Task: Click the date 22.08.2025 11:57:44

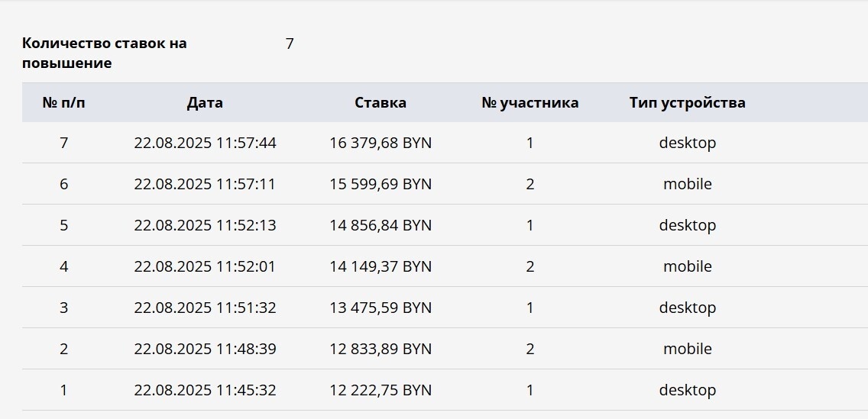Action: tap(205, 143)
